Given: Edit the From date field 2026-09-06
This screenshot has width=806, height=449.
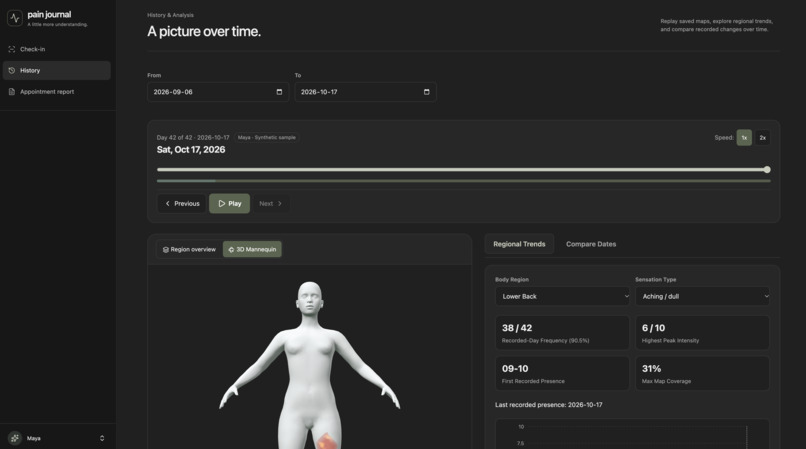Looking at the screenshot, I should [218, 92].
